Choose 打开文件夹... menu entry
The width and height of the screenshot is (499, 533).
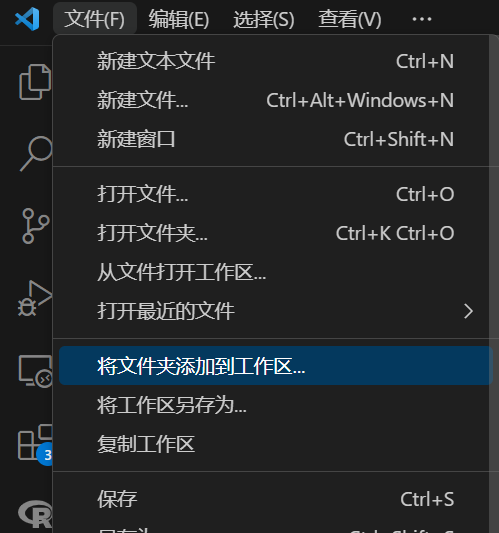pos(276,233)
